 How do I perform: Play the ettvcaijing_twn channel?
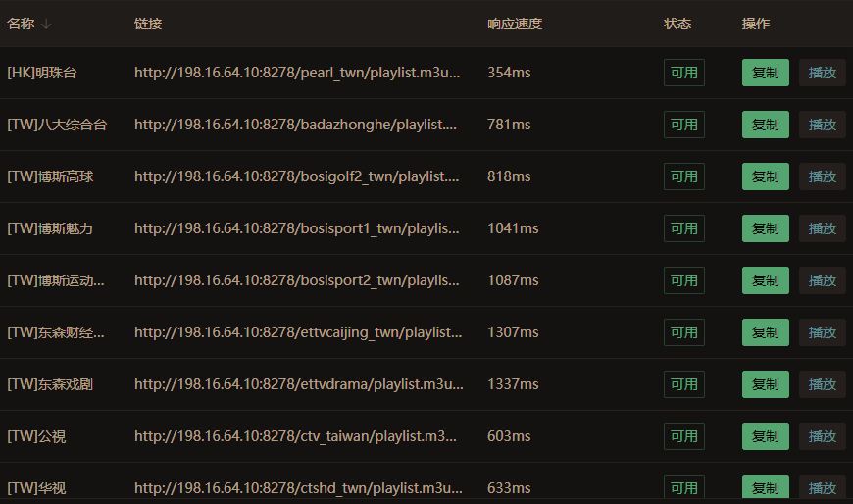click(822, 332)
